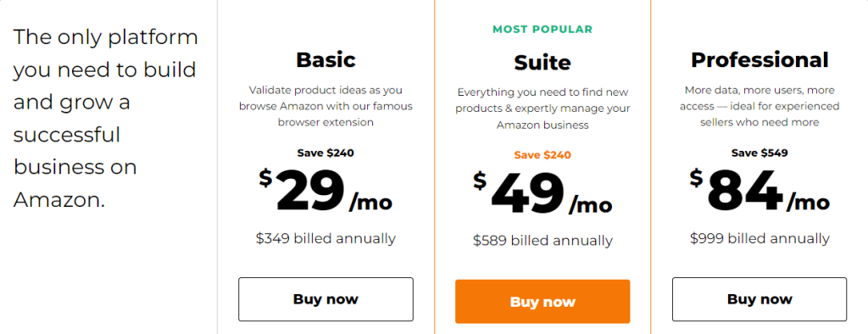Click the $49 /mo price
Image resolution: width=868 pixels, height=334 pixels.
542,192
